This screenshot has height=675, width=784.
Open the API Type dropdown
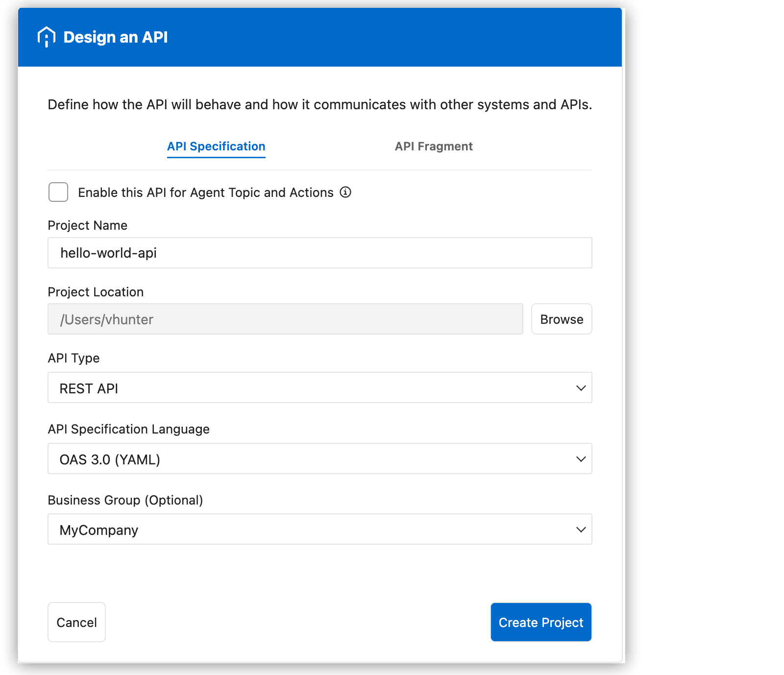(320, 387)
